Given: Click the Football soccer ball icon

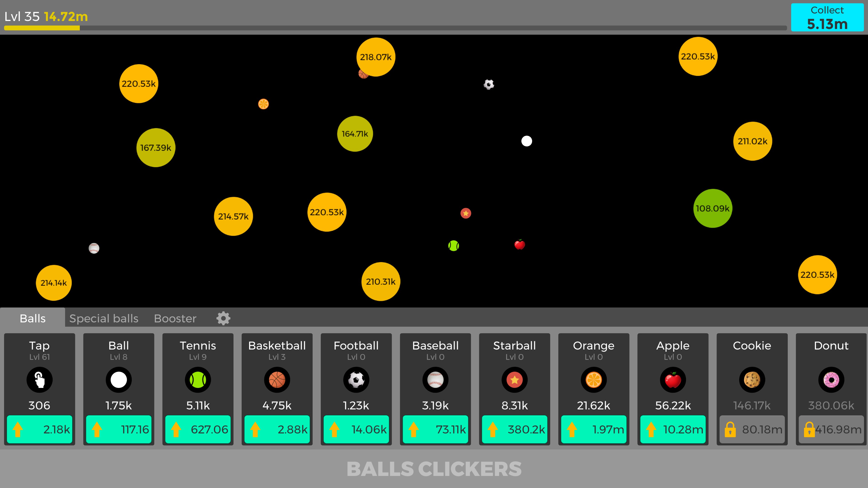Looking at the screenshot, I should [356, 380].
